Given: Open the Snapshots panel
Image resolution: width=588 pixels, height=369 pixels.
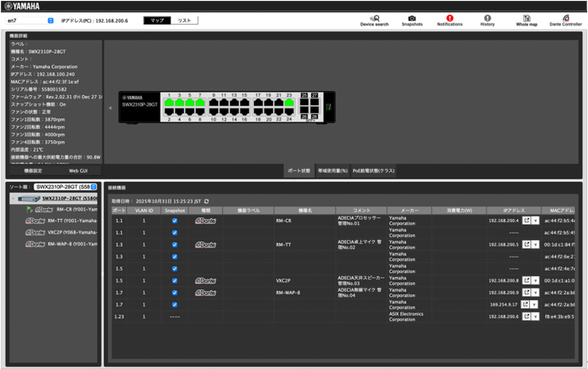Looking at the screenshot, I should [412, 20].
